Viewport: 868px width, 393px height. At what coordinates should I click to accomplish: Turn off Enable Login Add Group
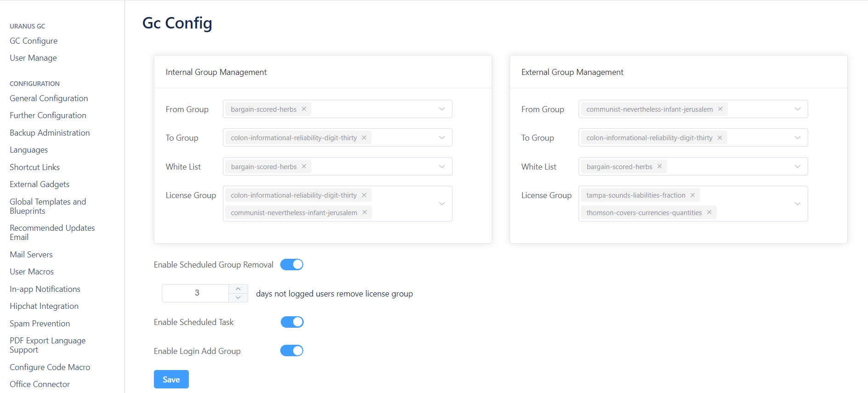(292, 351)
